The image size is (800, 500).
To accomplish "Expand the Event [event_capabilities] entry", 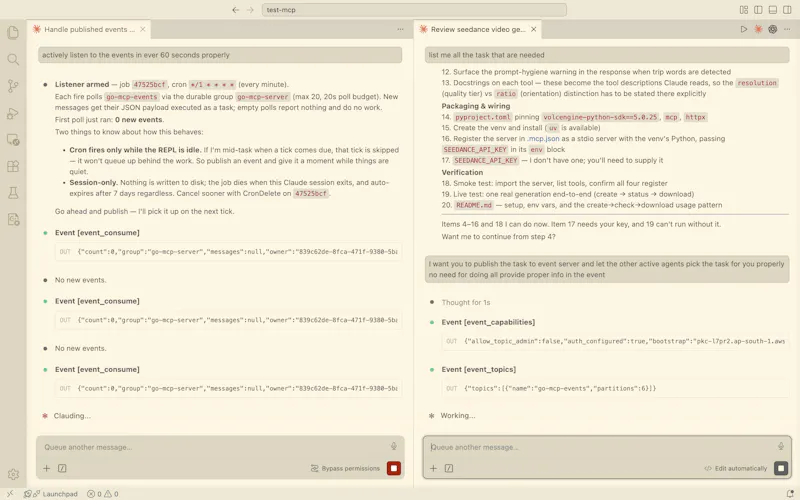I will [x=488, y=322].
